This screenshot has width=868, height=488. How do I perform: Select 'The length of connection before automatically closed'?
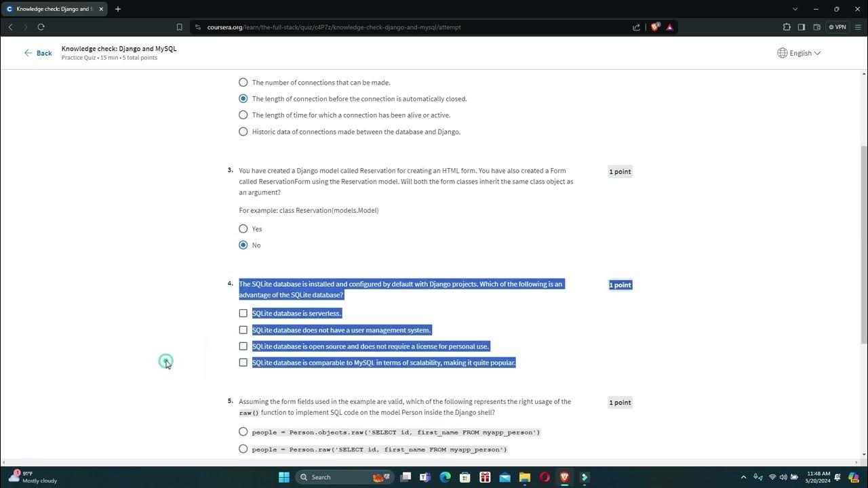tap(243, 98)
